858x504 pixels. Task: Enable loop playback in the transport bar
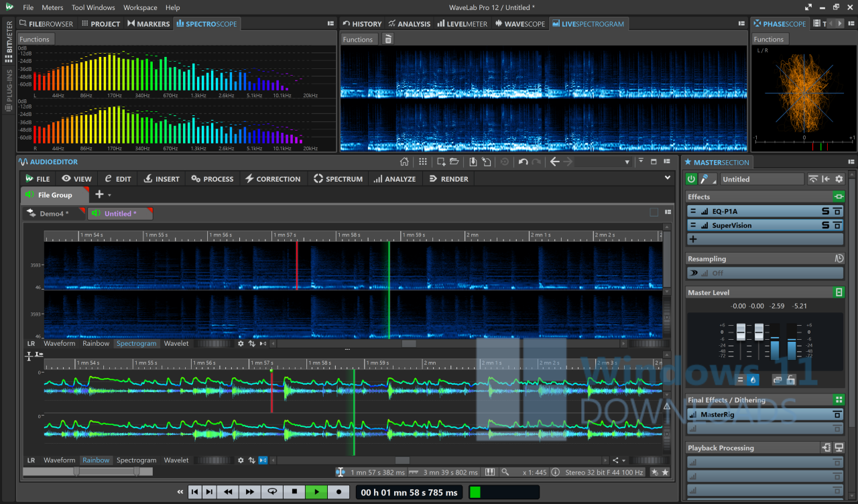point(271,491)
